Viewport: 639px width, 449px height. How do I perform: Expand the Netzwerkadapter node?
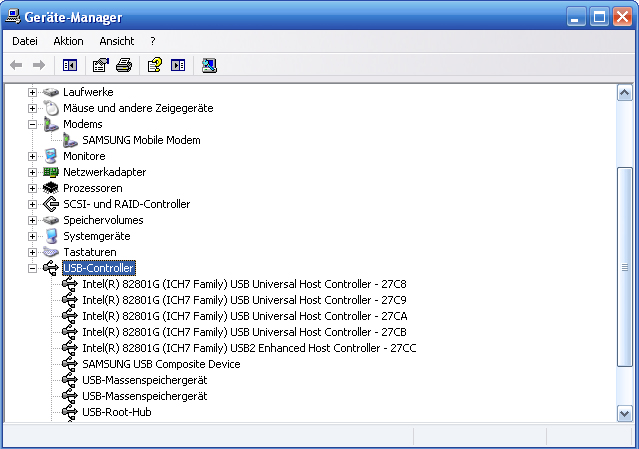pos(32,172)
